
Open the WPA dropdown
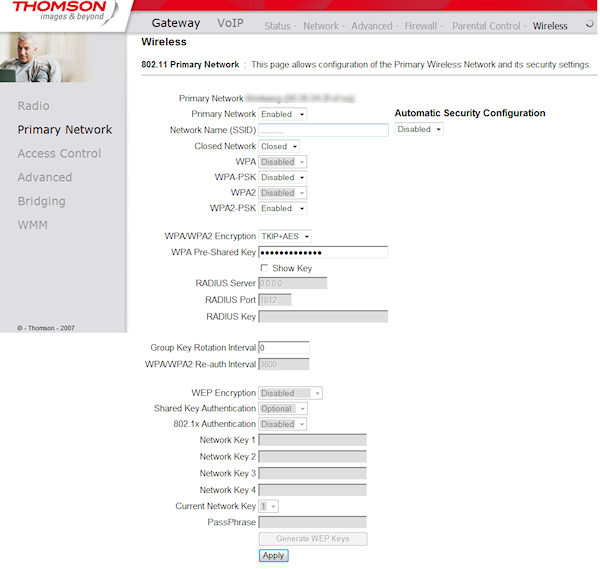pyautogui.click(x=282, y=162)
